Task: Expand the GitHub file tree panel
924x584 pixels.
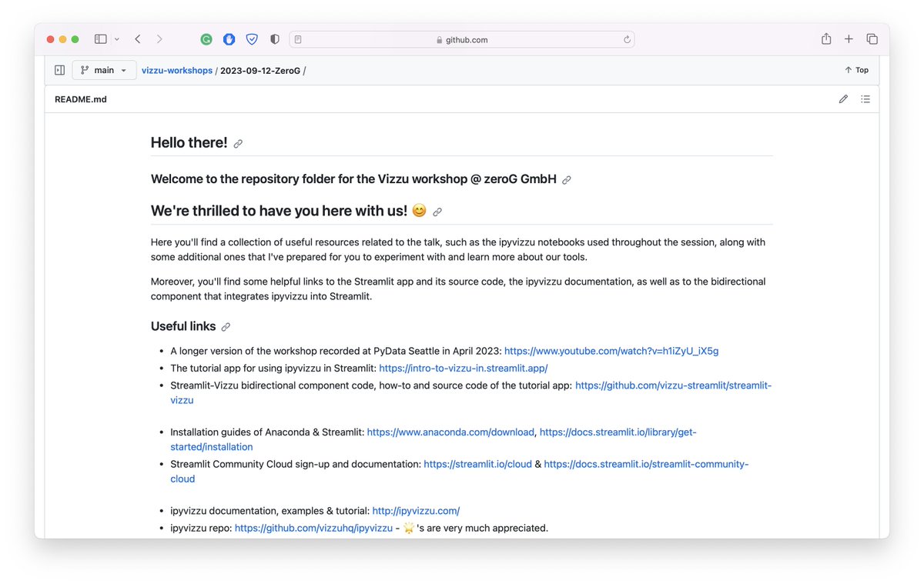Action: click(59, 70)
